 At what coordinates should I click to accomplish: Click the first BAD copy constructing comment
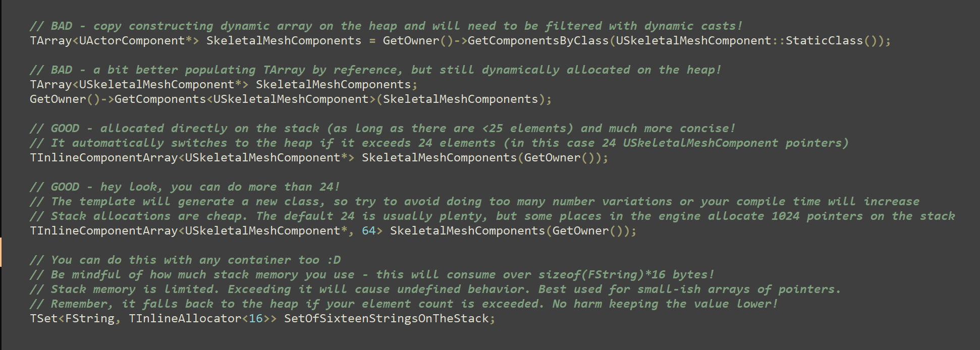click(x=386, y=26)
